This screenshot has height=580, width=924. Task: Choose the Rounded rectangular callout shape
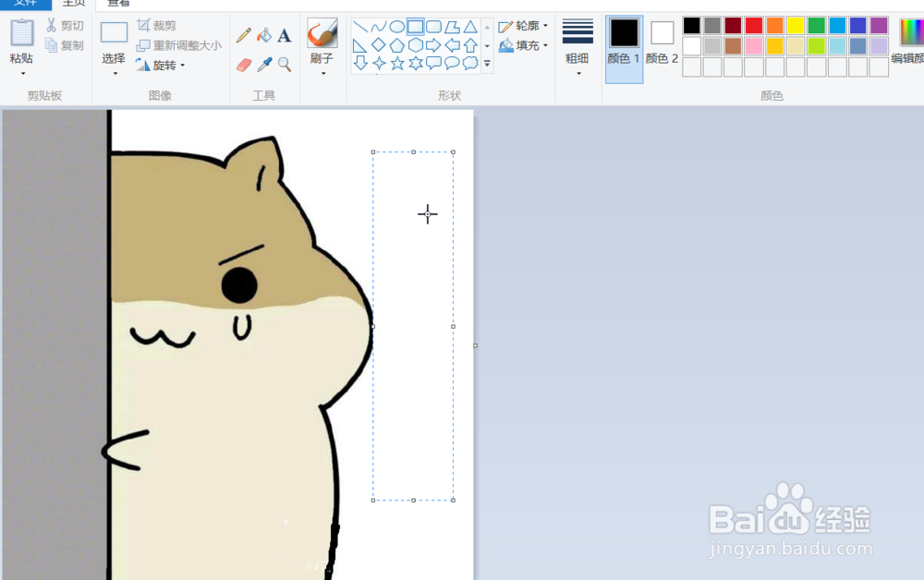(x=433, y=63)
